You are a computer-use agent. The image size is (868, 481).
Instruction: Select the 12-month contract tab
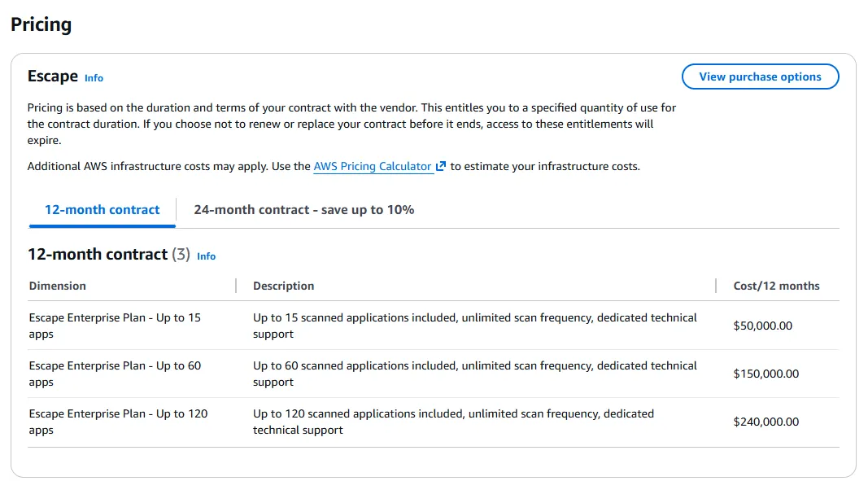click(102, 210)
